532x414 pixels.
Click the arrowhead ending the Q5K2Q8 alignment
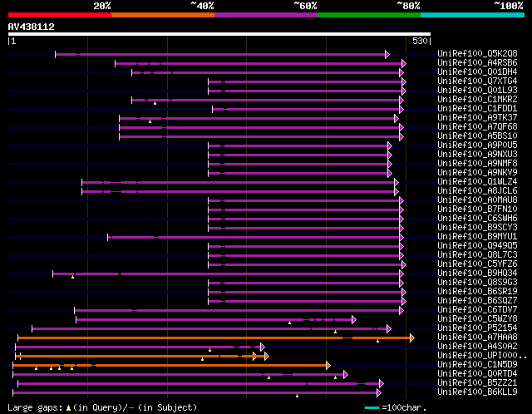click(x=387, y=54)
